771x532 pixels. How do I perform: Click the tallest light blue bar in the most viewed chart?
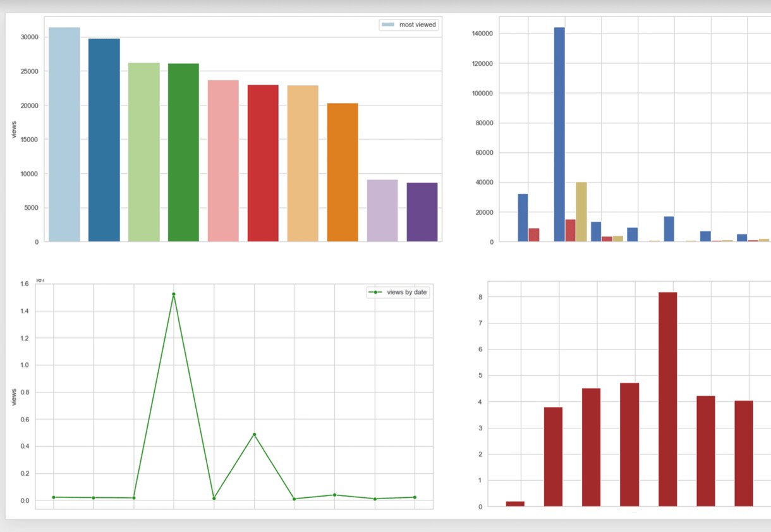pos(64,135)
